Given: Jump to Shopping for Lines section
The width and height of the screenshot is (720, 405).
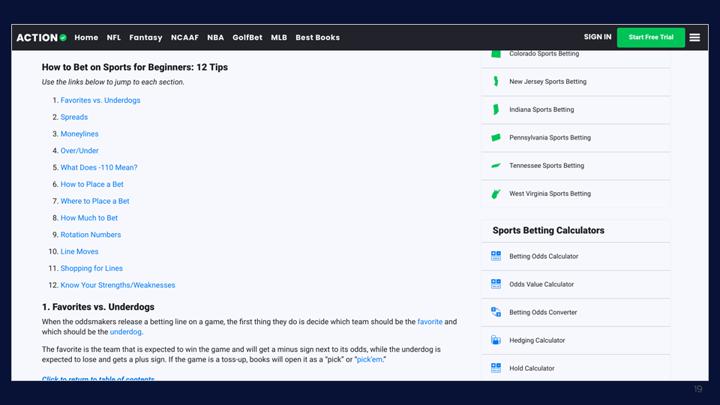Looking at the screenshot, I should [91, 268].
